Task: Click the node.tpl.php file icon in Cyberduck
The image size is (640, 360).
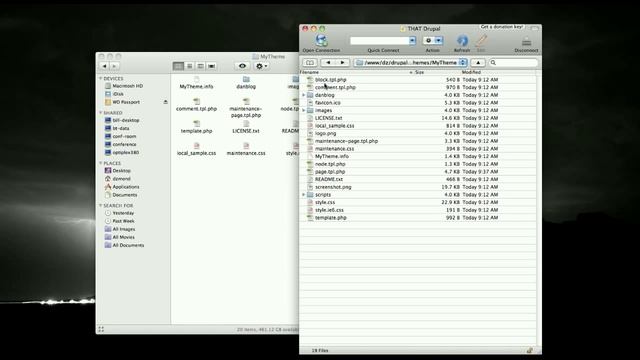Action: point(310,164)
